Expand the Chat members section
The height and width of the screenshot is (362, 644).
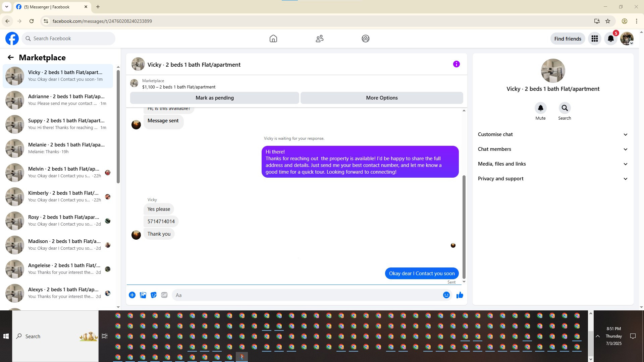coord(552,149)
